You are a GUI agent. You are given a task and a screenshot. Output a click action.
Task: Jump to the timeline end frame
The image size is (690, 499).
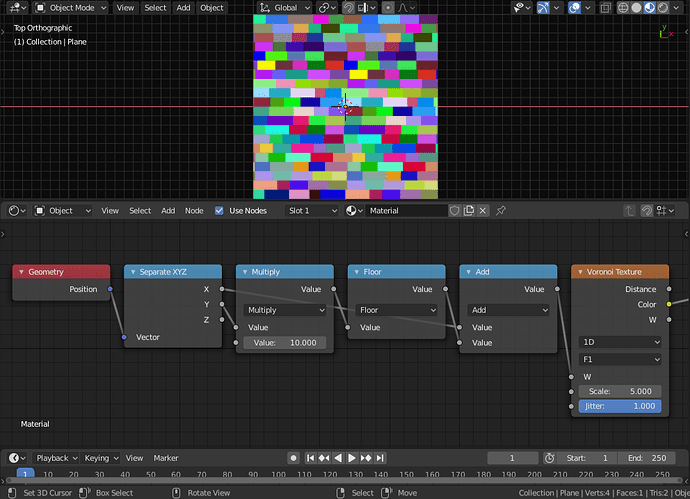click(x=381, y=458)
